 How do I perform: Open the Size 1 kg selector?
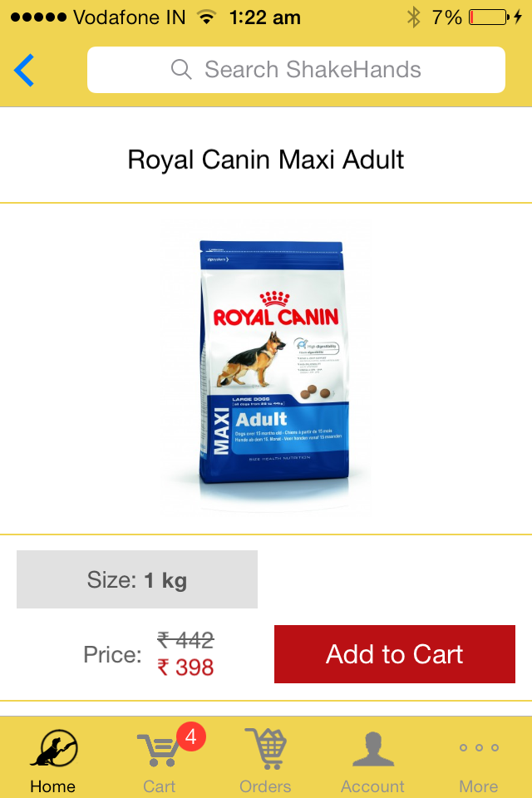point(137,579)
